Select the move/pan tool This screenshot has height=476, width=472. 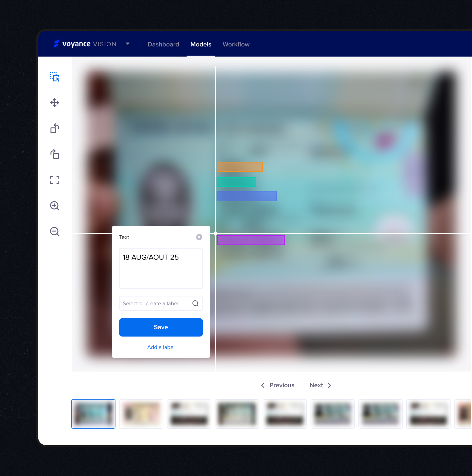coord(54,103)
